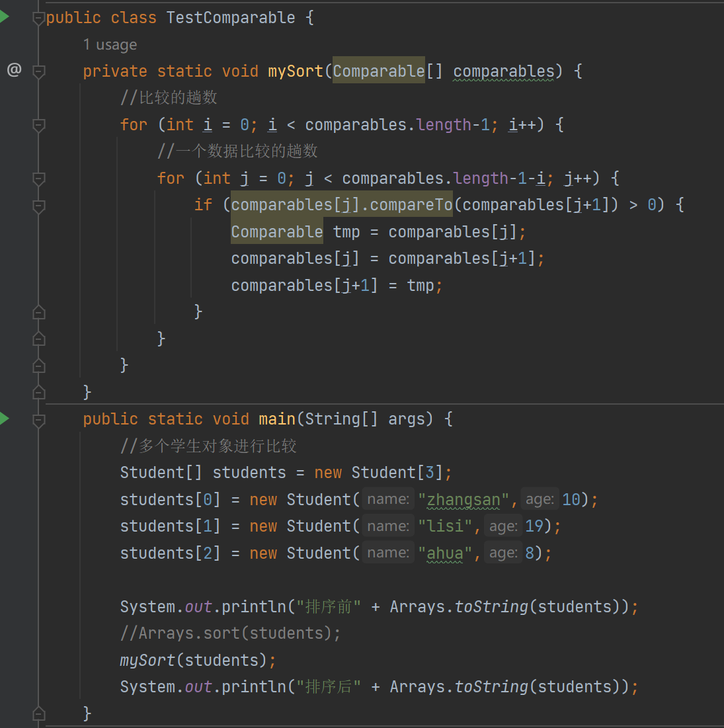Click the if-block closing fold marker

pyautogui.click(x=38, y=313)
